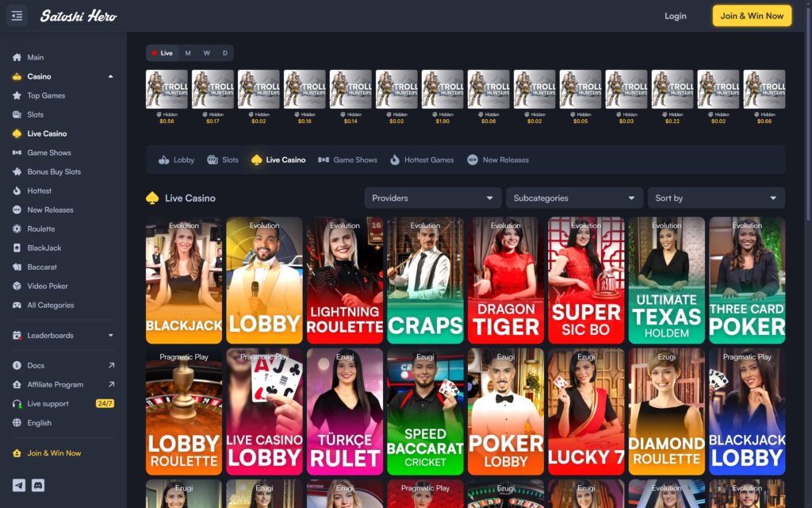This screenshot has height=508, width=812.
Task: Open Discord via the sidebar icon
Action: [37, 485]
